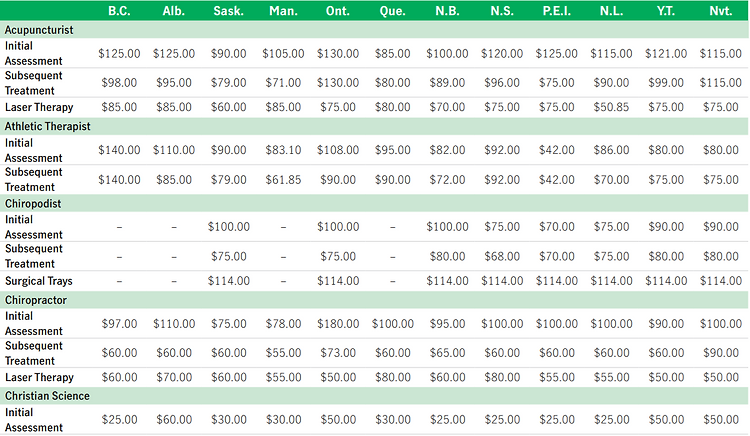The width and height of the screenshot is (750, 436).
Task: Click the B.C. column header
Action: click(x=118, y=11)
